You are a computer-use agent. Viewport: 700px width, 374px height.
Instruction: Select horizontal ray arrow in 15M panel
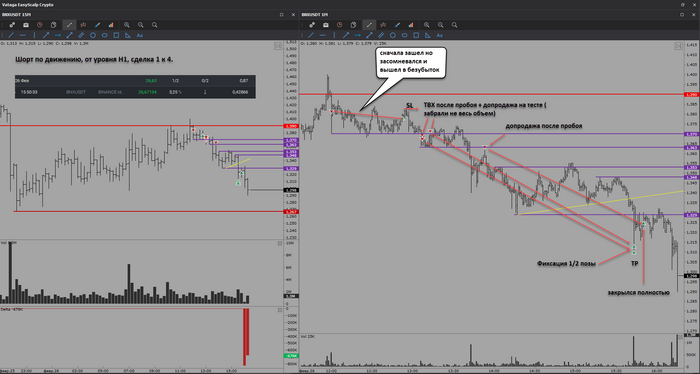tap(58, 35)
